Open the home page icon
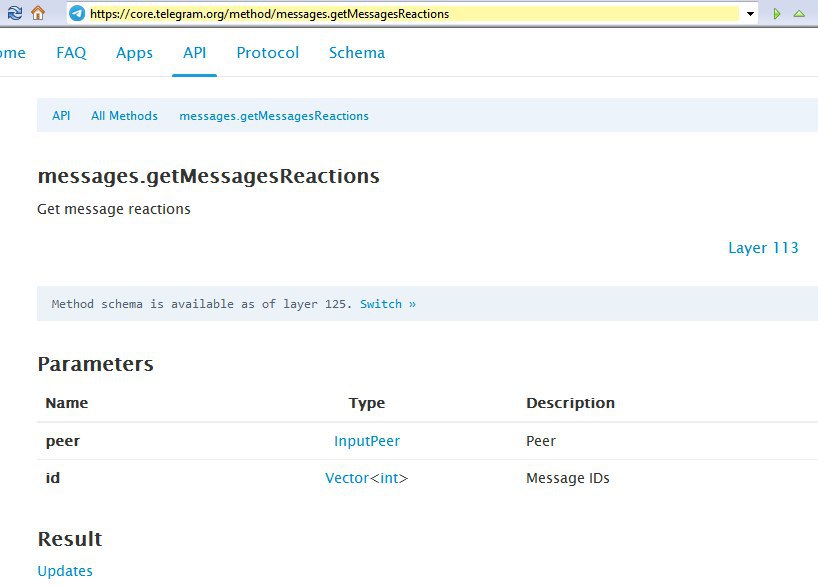Image resolution: width=818 pixels, height=586 pixels. (x=38, y=13)
